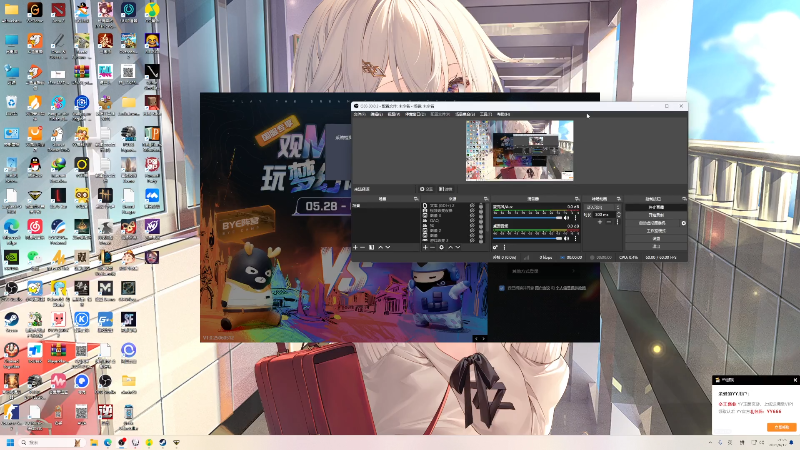Move the scene up with the arrow icon
Image resolution: width=800 pixels, height=450 pixels.
pyautogui.click(x=381, y=247)
